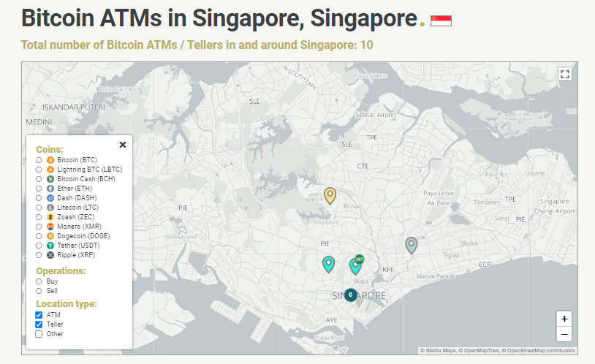Screen dimensions: 595x364
Task: Click the Dash blue coin icon
Action: 50,198
